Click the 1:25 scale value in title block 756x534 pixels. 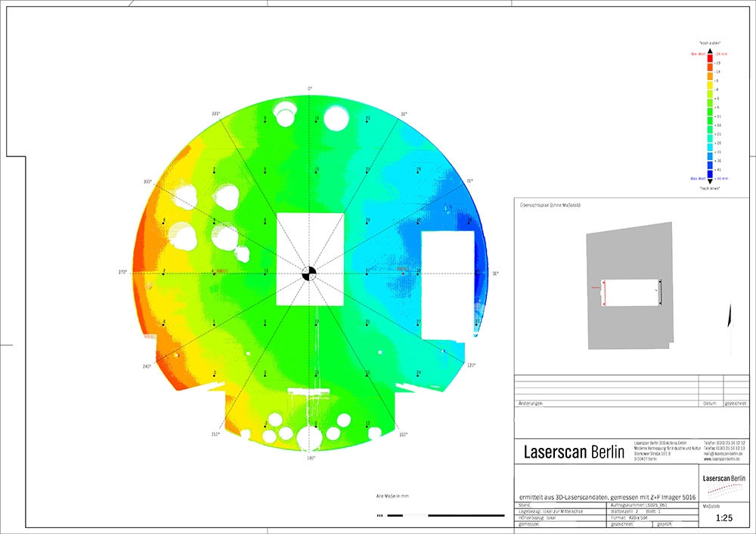click(x=723, y=519)
